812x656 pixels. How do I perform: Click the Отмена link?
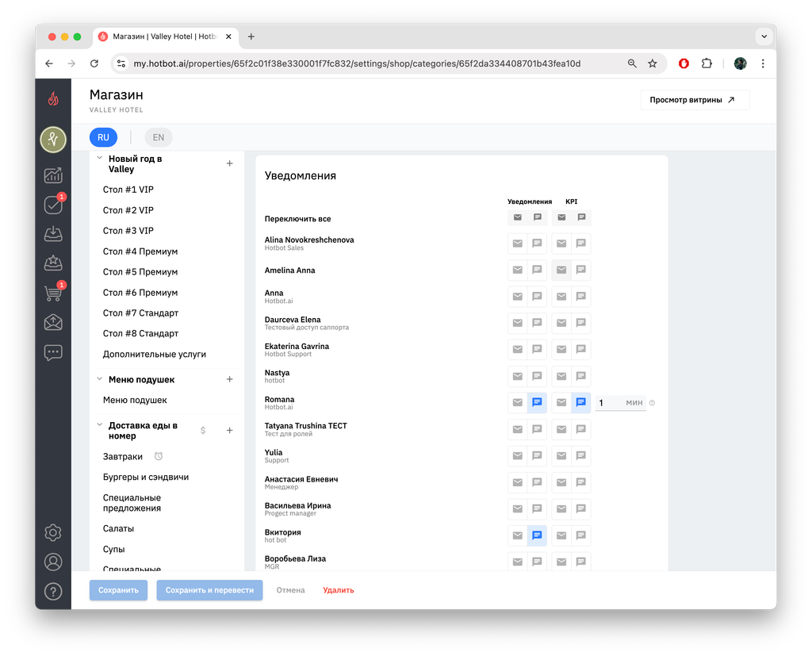290,590
